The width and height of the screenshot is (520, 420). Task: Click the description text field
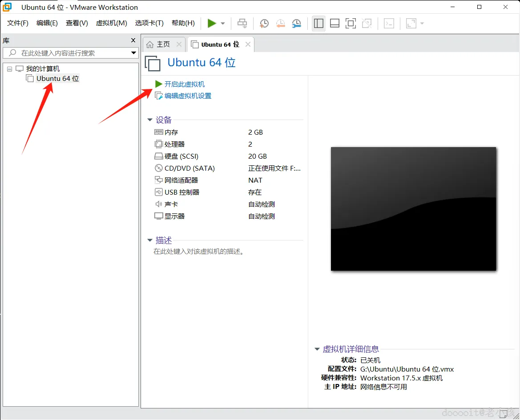pyautogui.click(x=199, y=252)
